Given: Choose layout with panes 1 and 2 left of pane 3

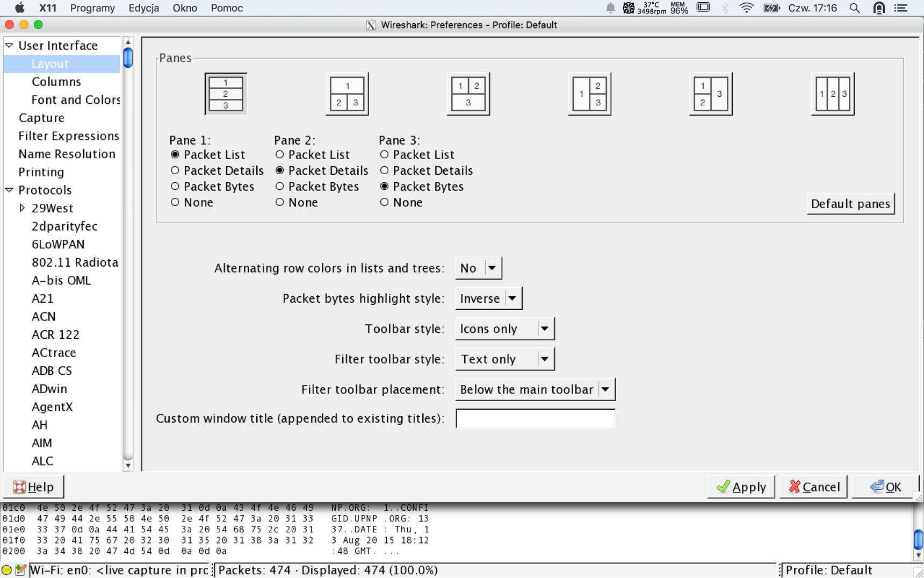Looking at the screenshot, I should (711, 94).
